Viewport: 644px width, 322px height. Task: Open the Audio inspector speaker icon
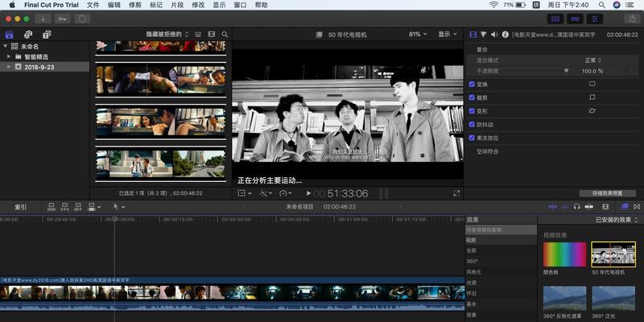[494, 35]
